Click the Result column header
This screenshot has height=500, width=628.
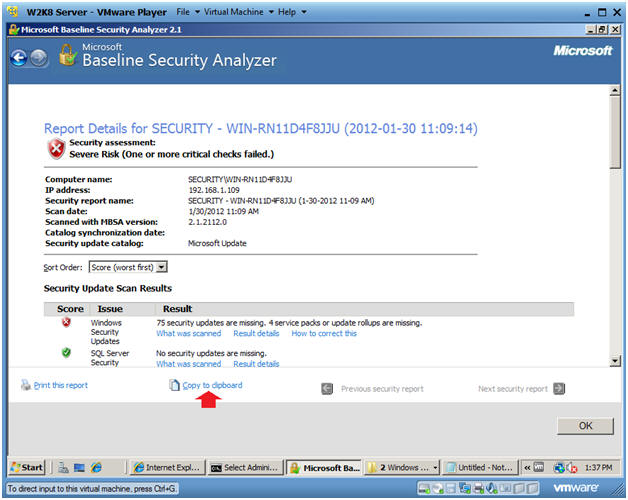coord(177,309)
